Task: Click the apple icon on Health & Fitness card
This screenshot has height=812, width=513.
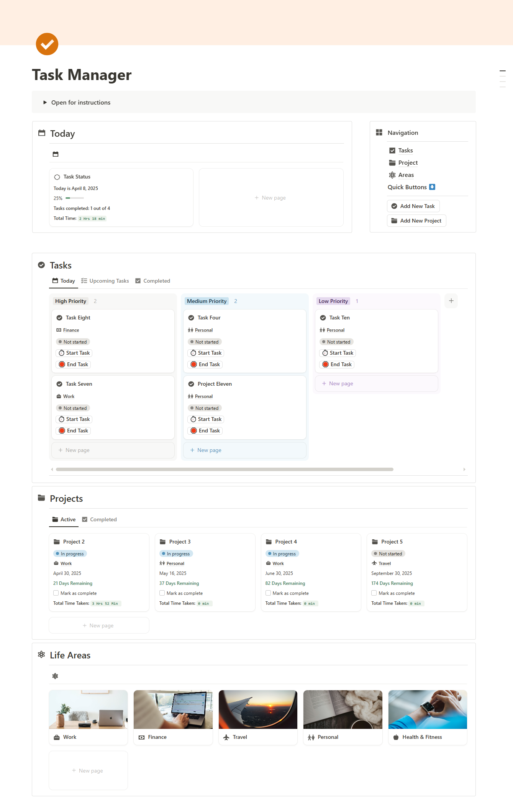Action: coord(396,737)
